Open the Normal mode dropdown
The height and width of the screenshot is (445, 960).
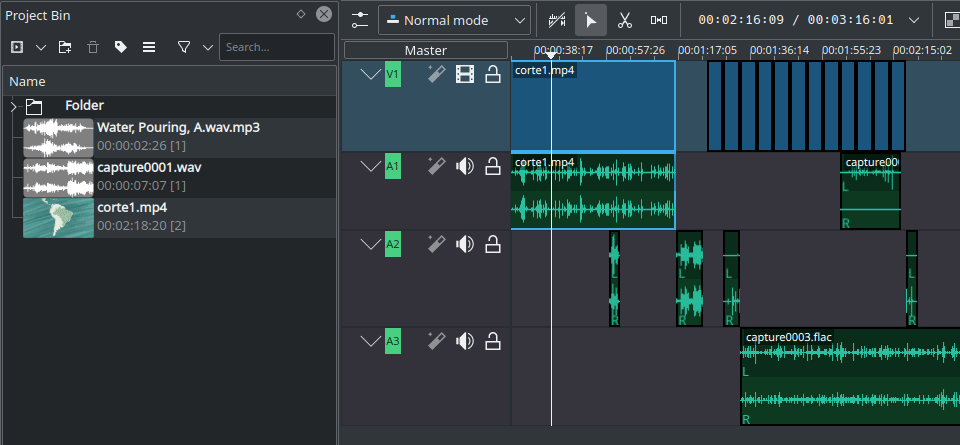454,20
